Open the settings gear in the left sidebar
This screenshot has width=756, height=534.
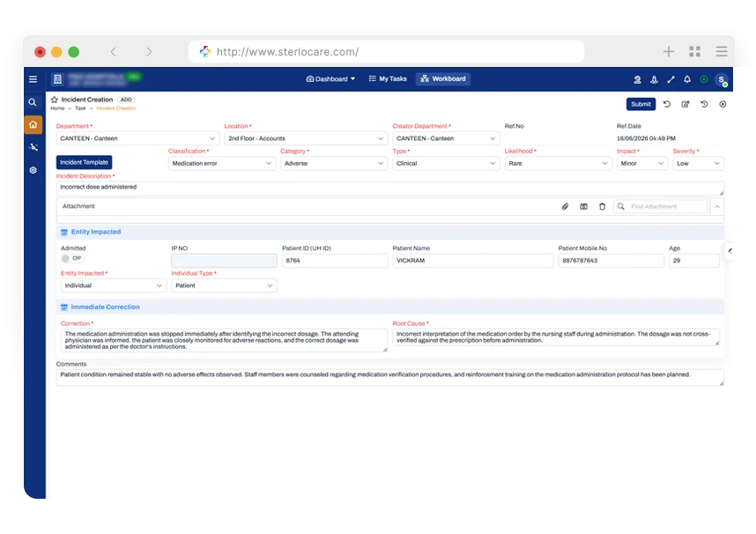(x=33, y=170)
